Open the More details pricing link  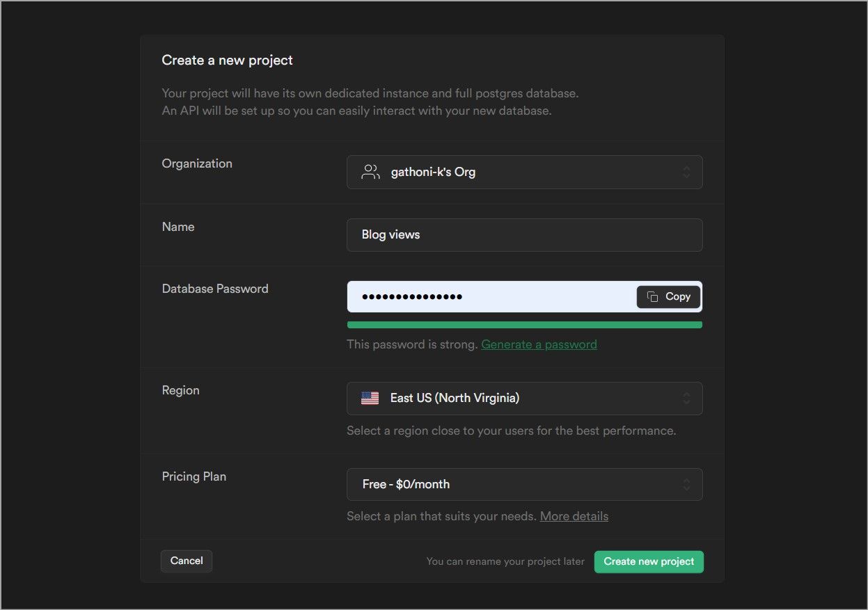[x=574, y=516]
